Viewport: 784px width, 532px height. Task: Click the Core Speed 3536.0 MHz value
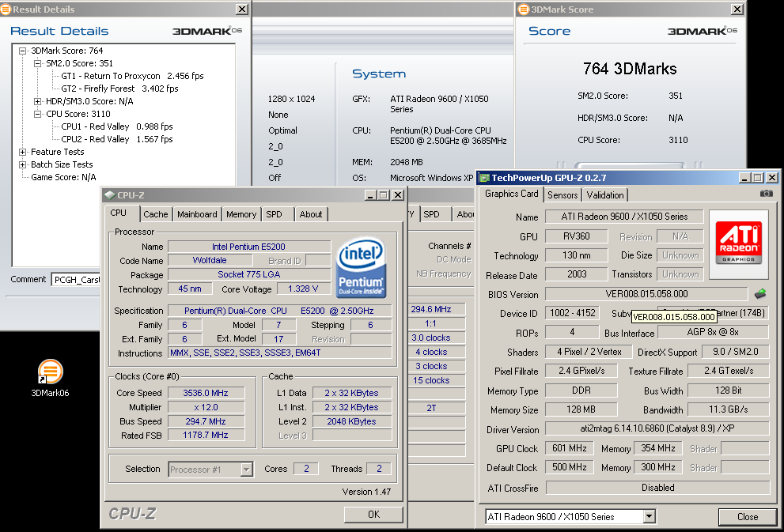pyautogui.click(x=206, y=393)
